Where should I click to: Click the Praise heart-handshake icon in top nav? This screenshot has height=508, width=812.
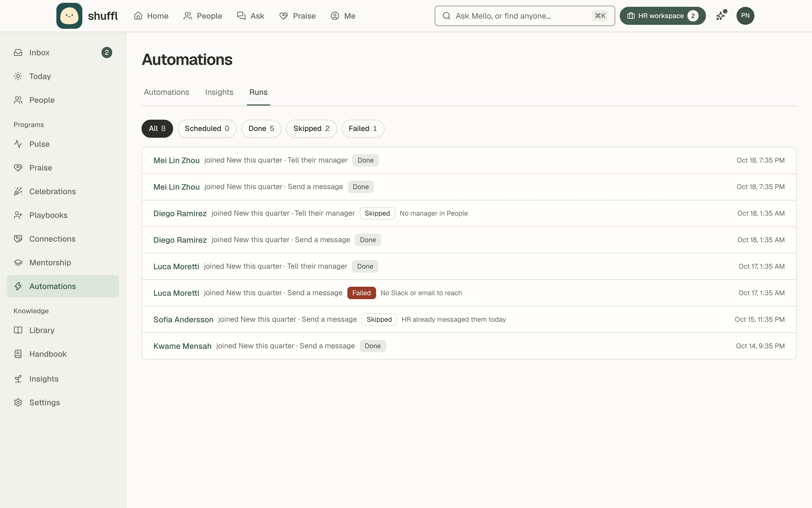tap(284, 16)
